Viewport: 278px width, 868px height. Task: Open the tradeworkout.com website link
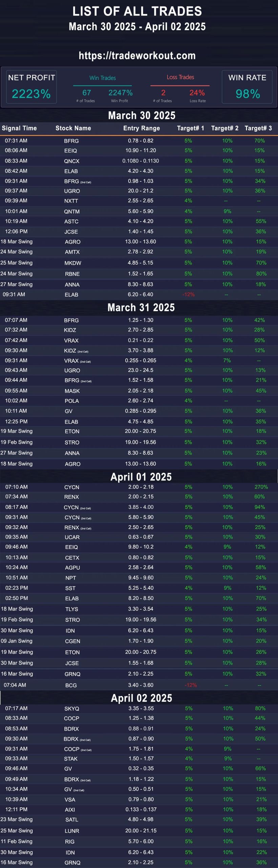[137, 56]
